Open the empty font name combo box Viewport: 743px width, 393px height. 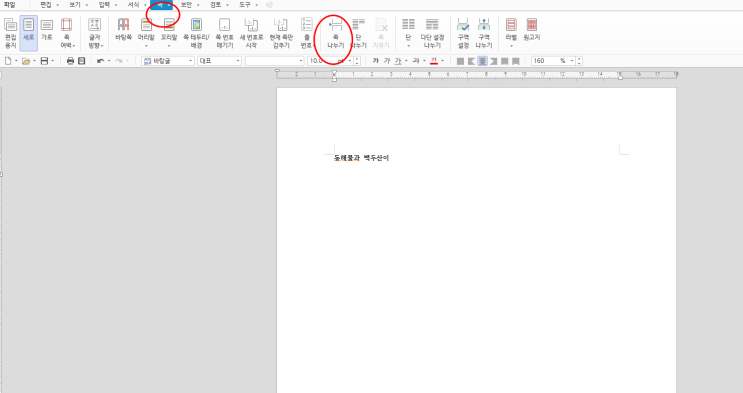click(274, 61)
